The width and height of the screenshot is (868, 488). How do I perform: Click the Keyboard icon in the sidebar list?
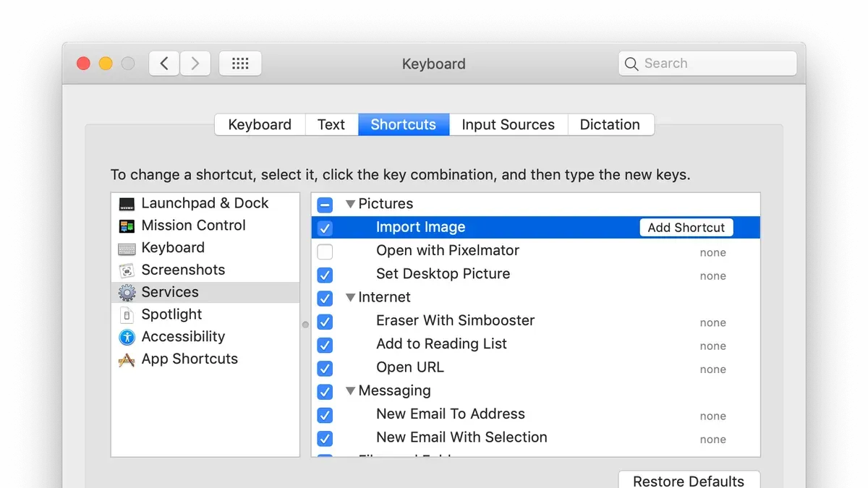pyautogui.click(x=127, y=249)
